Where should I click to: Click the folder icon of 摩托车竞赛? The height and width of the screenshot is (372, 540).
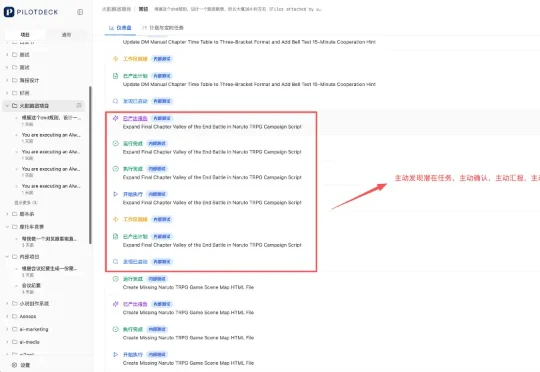[x=14, y=227]
